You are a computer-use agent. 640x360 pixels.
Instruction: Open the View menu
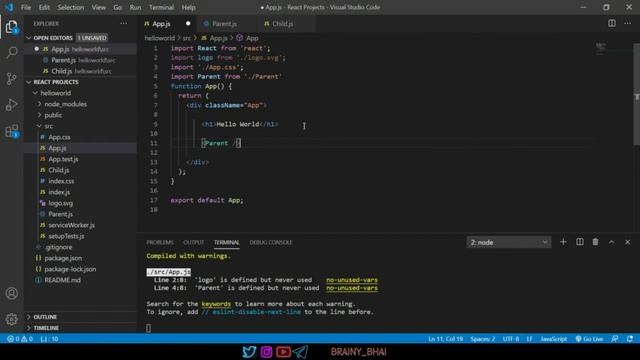pos(98,7)
